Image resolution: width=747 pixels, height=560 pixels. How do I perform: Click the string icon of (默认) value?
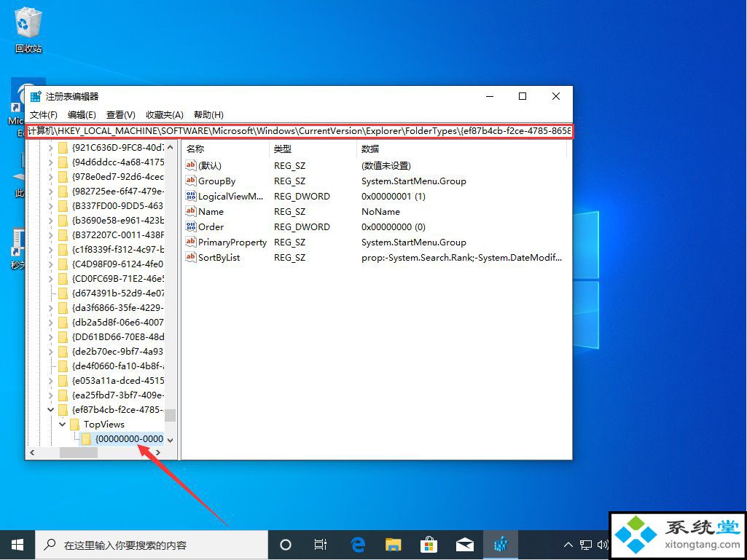tap(190, 165)
